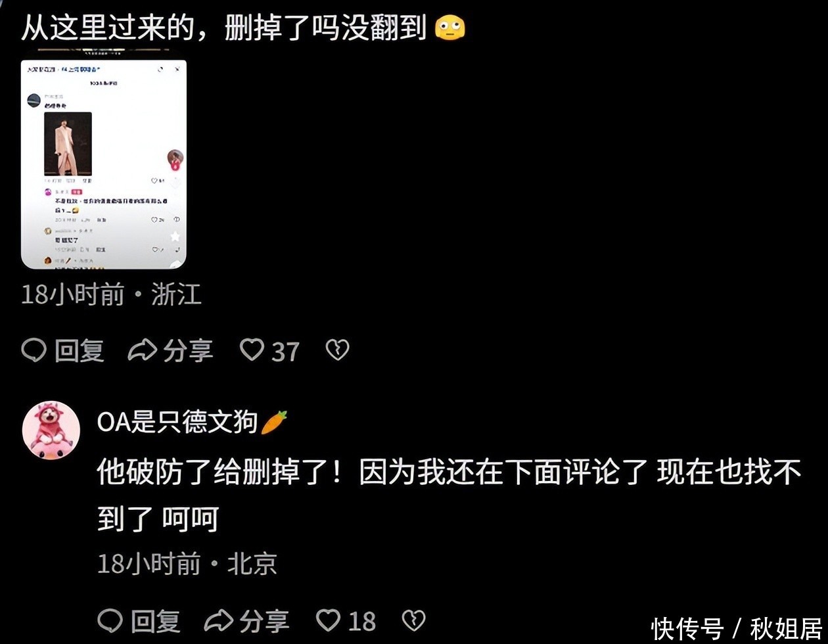
Task: Select the 回复 label under the Zhejiang comment
Action: (x=80, y=350)
